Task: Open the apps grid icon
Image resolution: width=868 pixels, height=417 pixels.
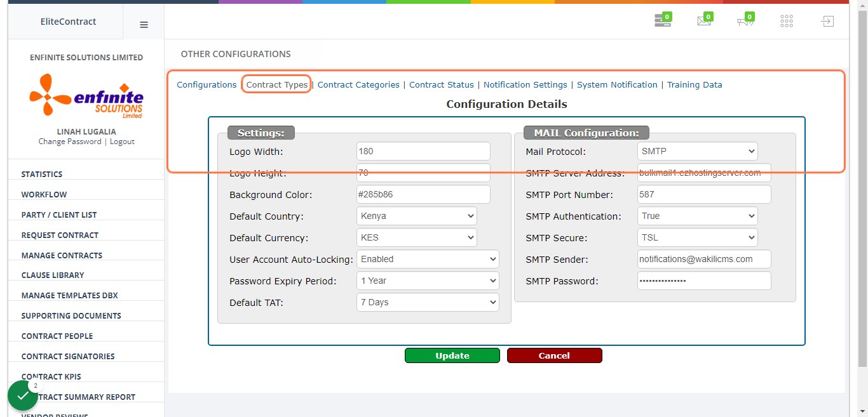Action: pyautogui.click(x=787, y=21)
